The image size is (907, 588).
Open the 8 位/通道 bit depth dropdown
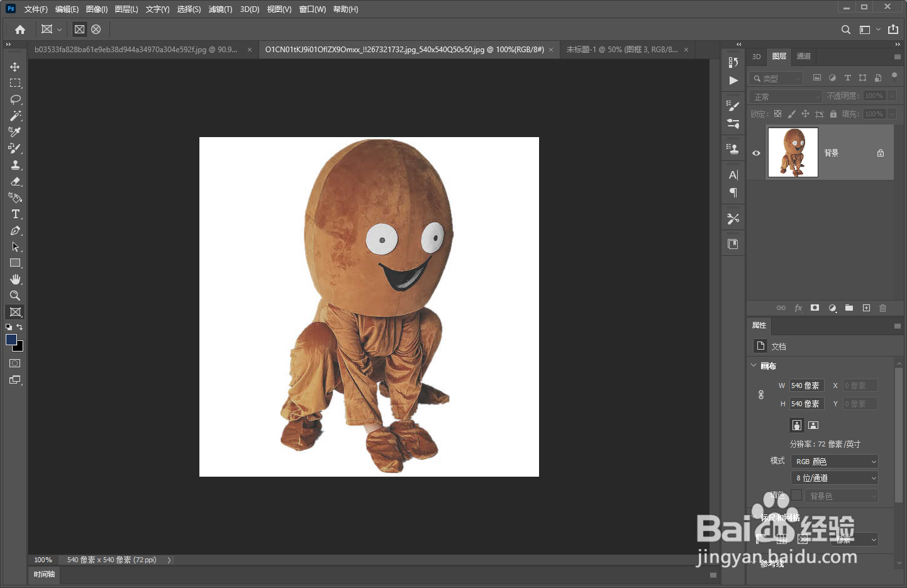coord(834,479)
